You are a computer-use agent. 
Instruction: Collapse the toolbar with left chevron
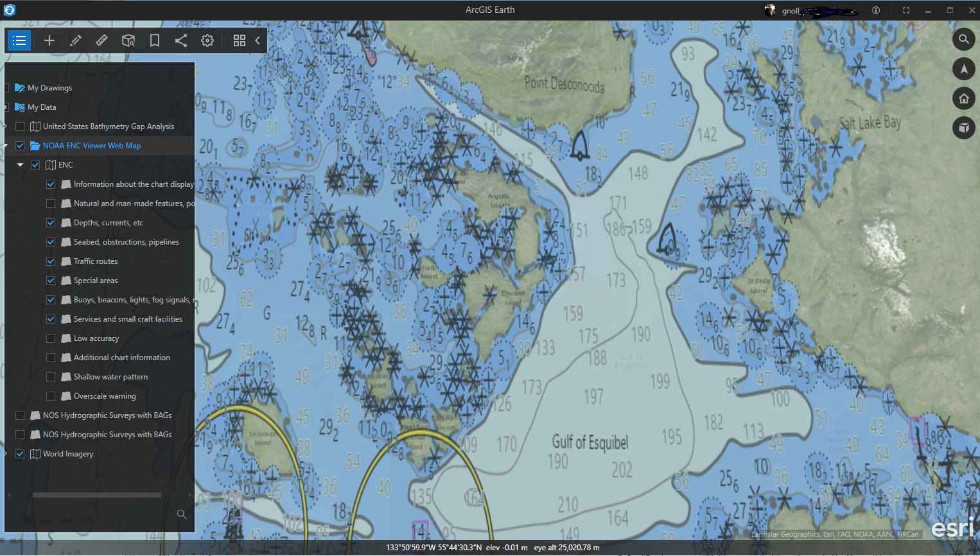[x=258, y=40]
